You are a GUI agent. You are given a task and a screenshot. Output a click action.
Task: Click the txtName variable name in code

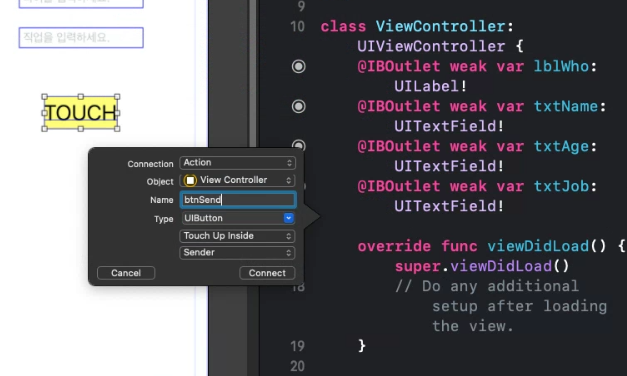point(565,106)
